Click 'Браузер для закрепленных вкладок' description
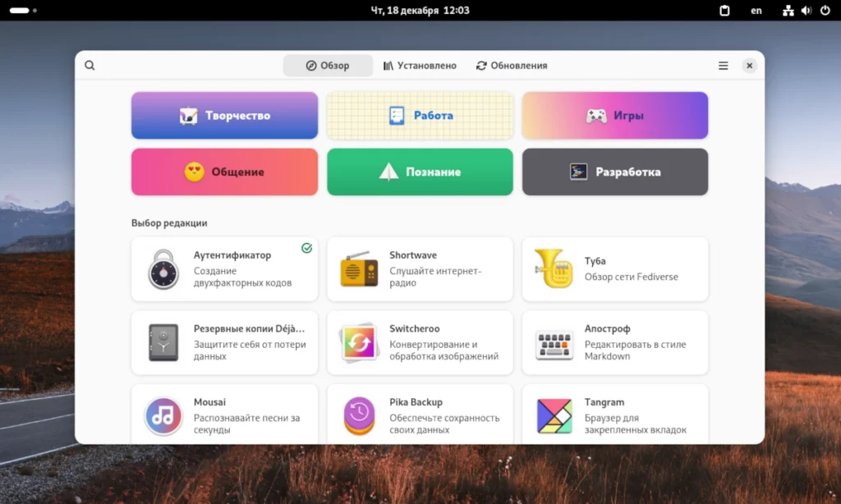The image size is (841, 504). (x=636, y=424)
